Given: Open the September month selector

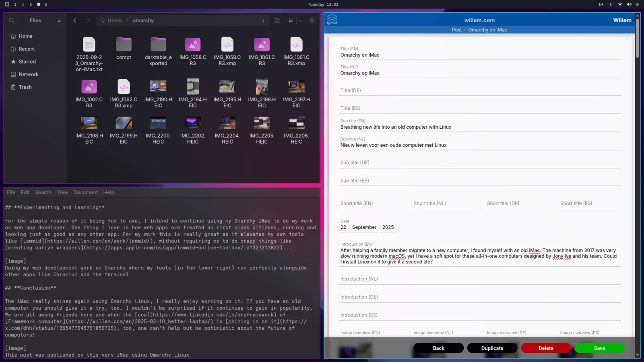Looking at the screenshot, I should click(x=364, y=227).
